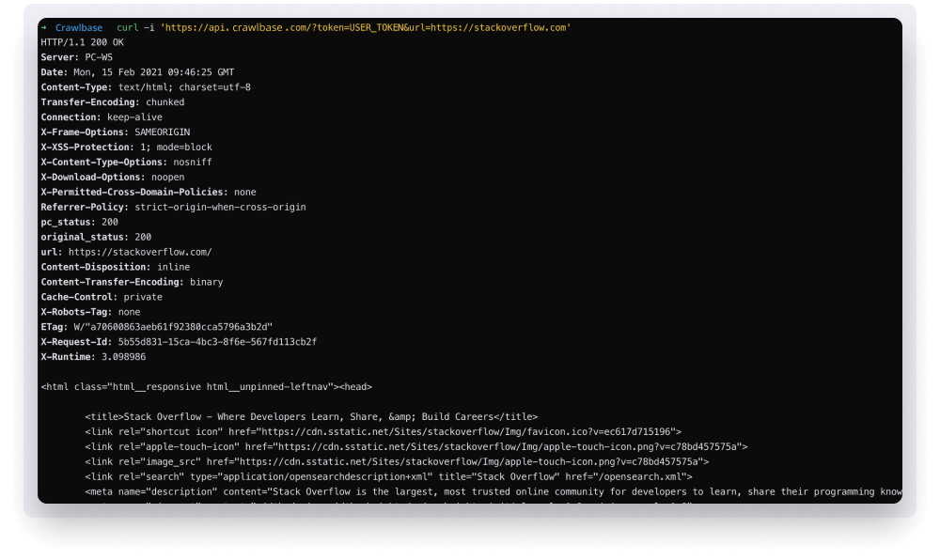Click the 'curl -i' command text

(134, 27)
